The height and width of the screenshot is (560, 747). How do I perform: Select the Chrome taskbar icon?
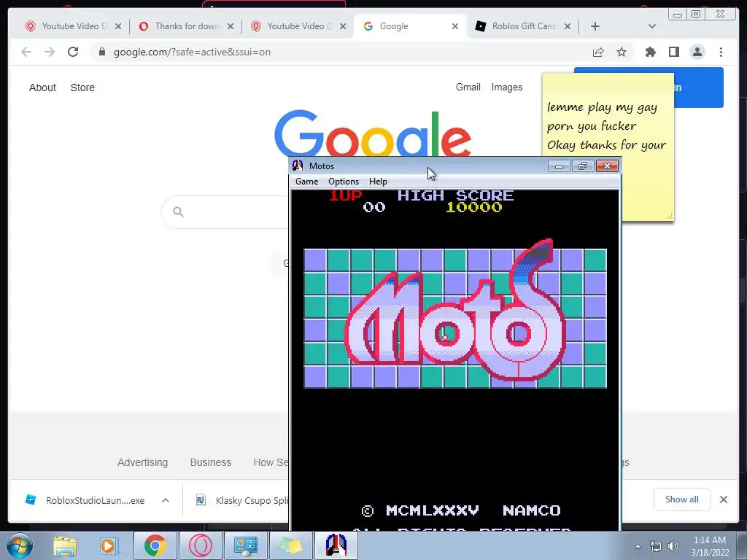(x=155, y=545)
